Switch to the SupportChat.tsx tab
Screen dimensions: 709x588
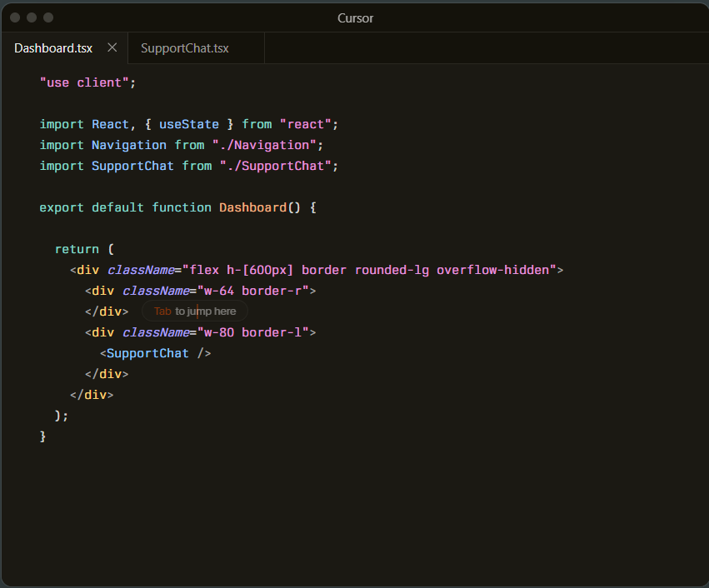(x=184, y=48)
